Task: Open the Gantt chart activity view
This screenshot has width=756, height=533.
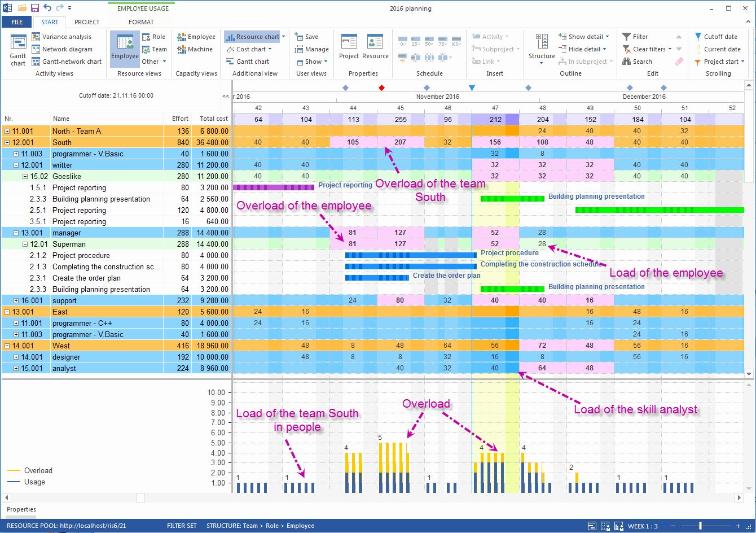Action: pyautogui.click(x=18, y=50)
